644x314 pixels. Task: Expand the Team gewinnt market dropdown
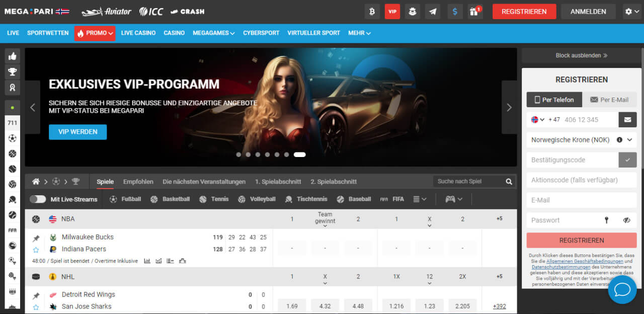(x=325, y=219)
